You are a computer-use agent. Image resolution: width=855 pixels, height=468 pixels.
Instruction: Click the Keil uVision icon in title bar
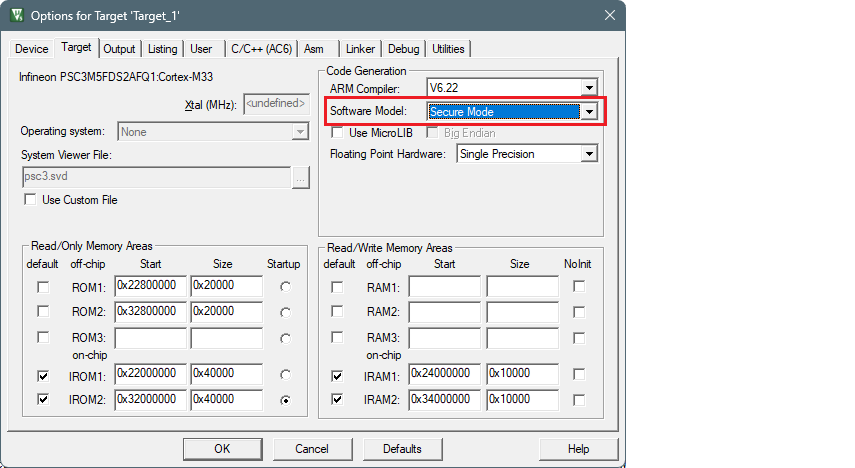(x=17, y=15)
